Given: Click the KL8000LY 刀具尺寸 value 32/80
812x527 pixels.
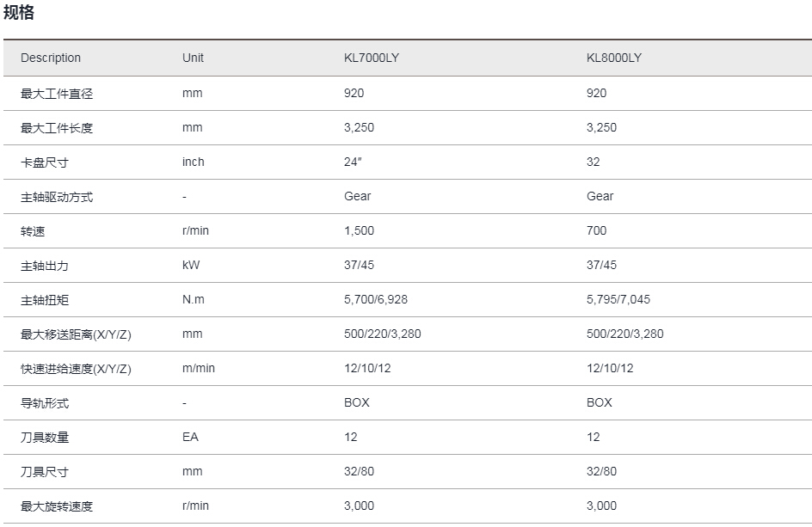Looking at the screenshot, I should point(601,471).
